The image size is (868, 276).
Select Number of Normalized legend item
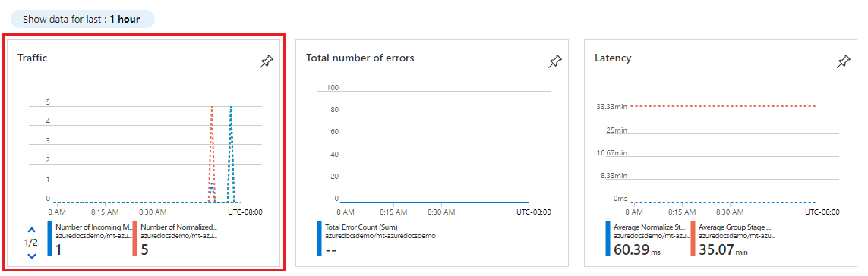[x=175, y=239]
